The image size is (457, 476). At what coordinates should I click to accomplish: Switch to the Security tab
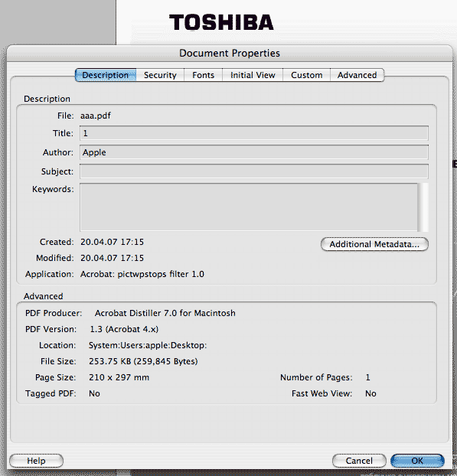click(x=160, y=75)
